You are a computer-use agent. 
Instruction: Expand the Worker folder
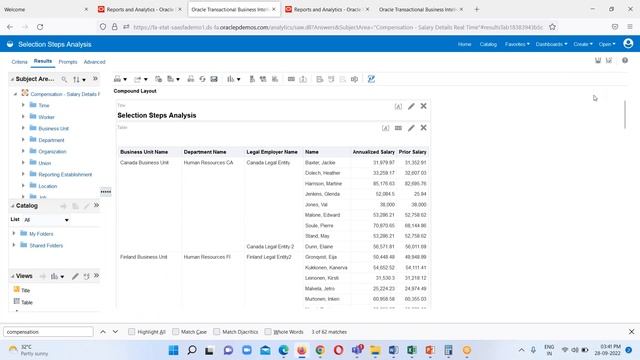point(23,117)
